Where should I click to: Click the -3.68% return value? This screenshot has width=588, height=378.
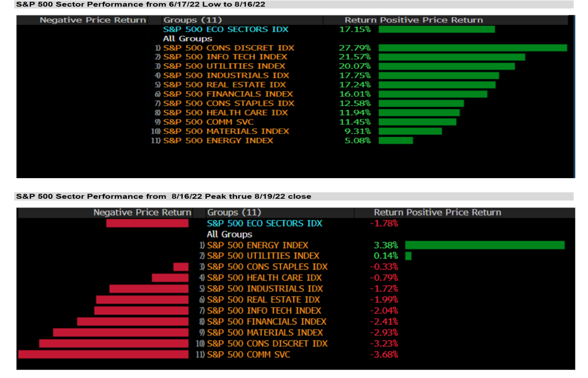(384, 354)
